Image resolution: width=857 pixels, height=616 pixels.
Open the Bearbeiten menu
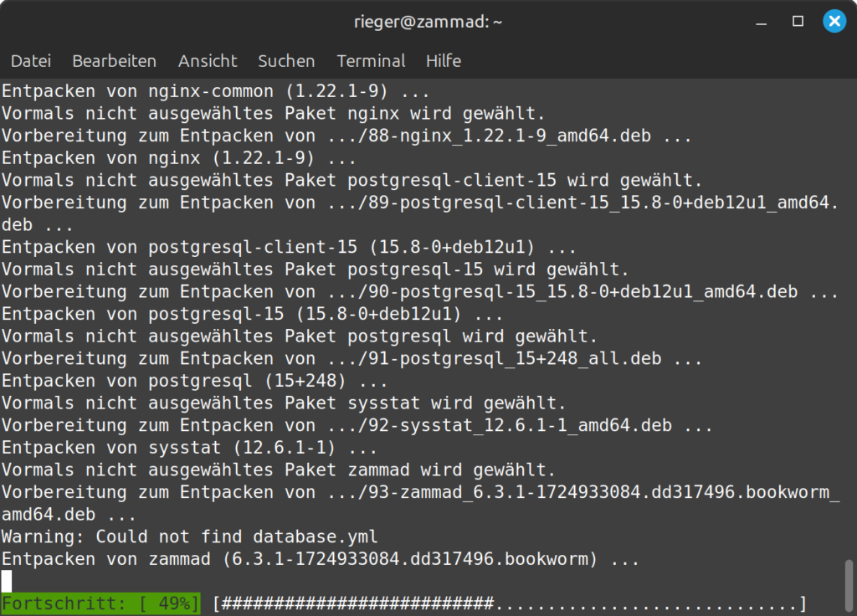pos(114,60)
